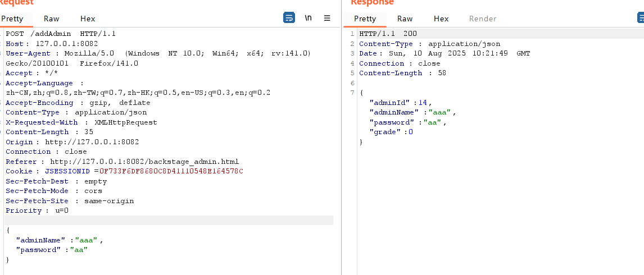
Task: Toggle the \n non-printable characters button
Action: click(x=308, y=18)
